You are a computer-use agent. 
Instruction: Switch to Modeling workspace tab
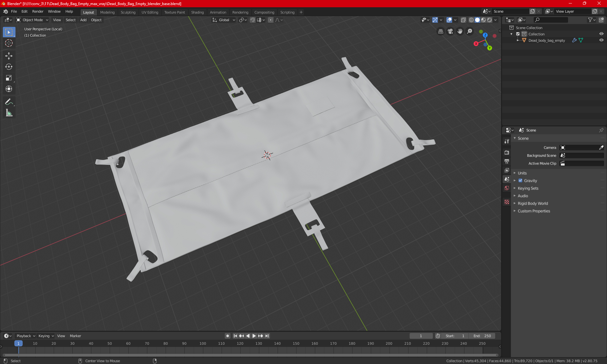click(x=107, y=12)
